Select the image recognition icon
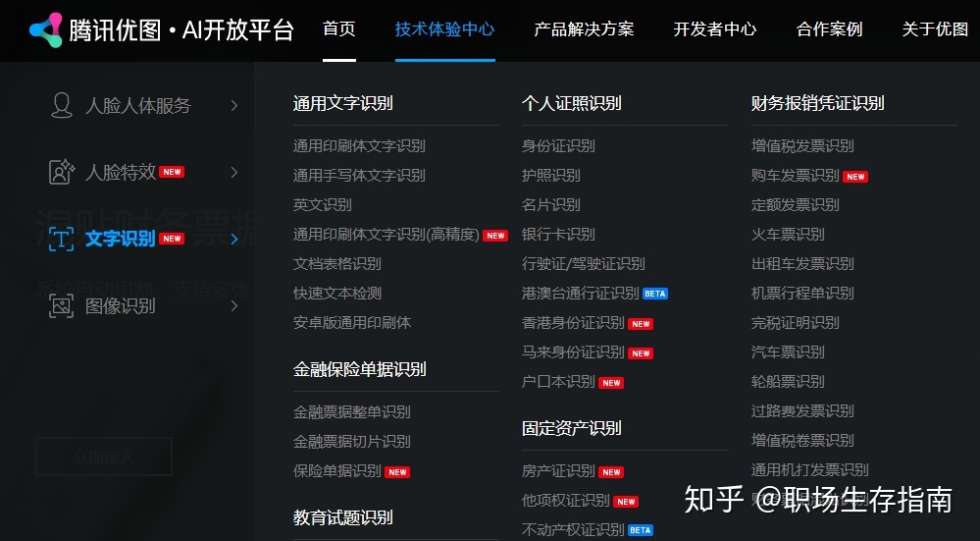980x541 pixels. point(61,305)
